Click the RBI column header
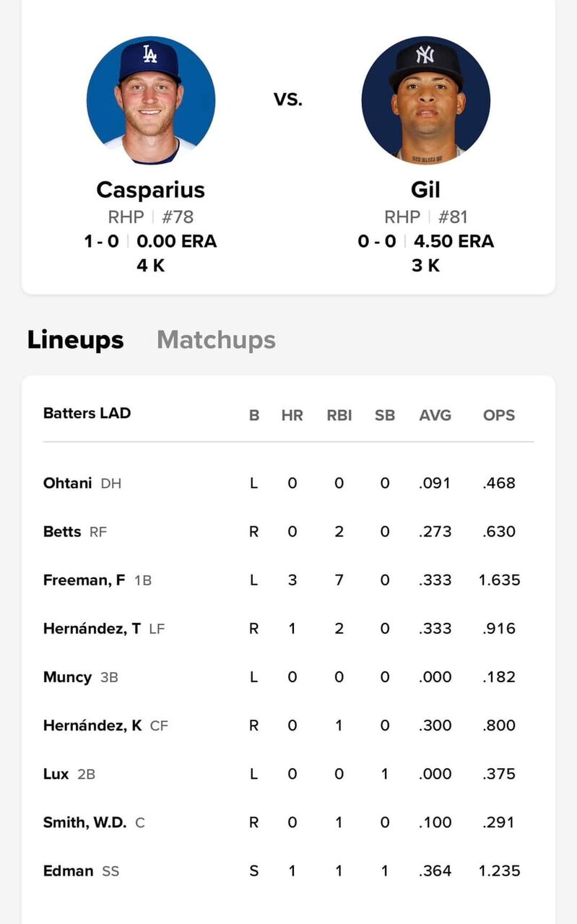Viewport: 577px width, 924px height. 339,415
